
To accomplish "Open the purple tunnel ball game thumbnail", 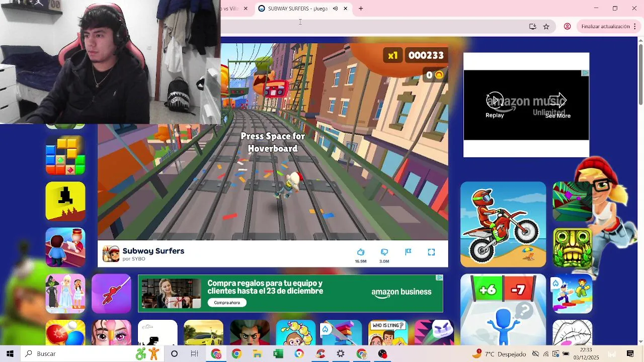I will click(573, 202).
